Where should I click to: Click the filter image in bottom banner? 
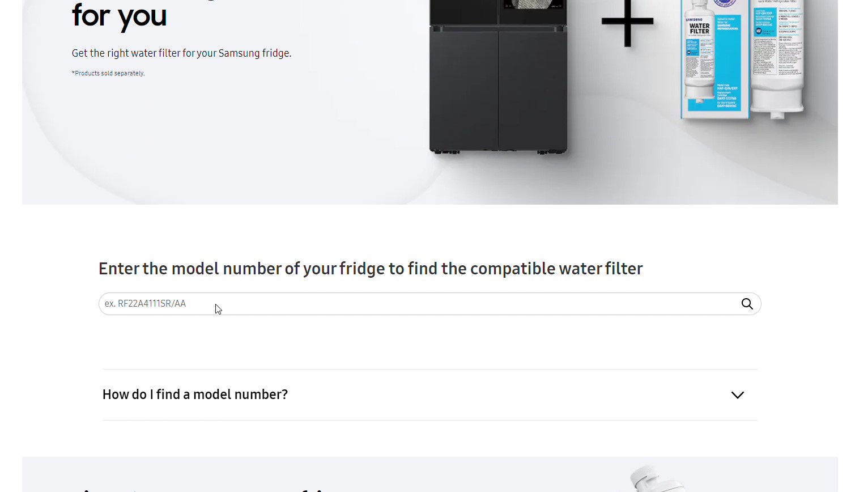click(x=657, y=479)
